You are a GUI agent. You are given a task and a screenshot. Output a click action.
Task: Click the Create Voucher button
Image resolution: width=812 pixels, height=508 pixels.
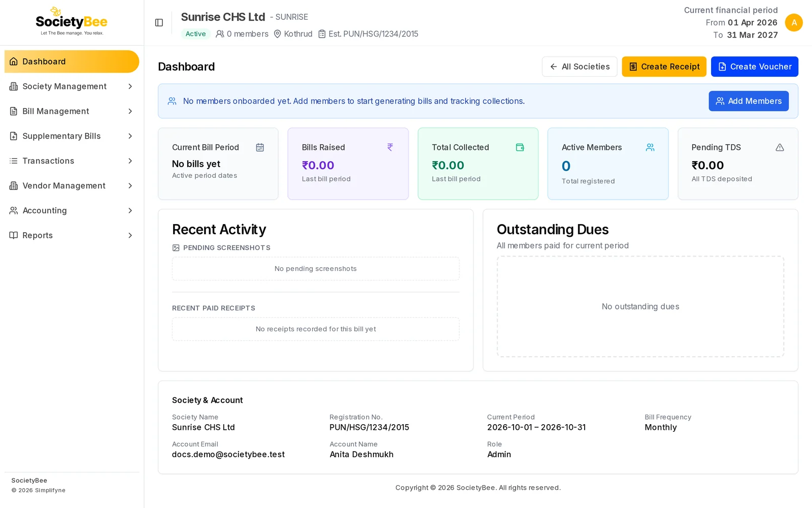point(755,67)
